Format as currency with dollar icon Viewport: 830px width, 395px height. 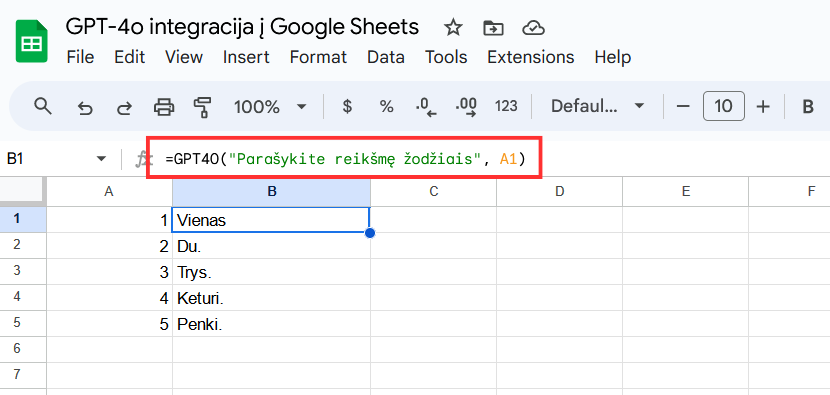[347, 107]
